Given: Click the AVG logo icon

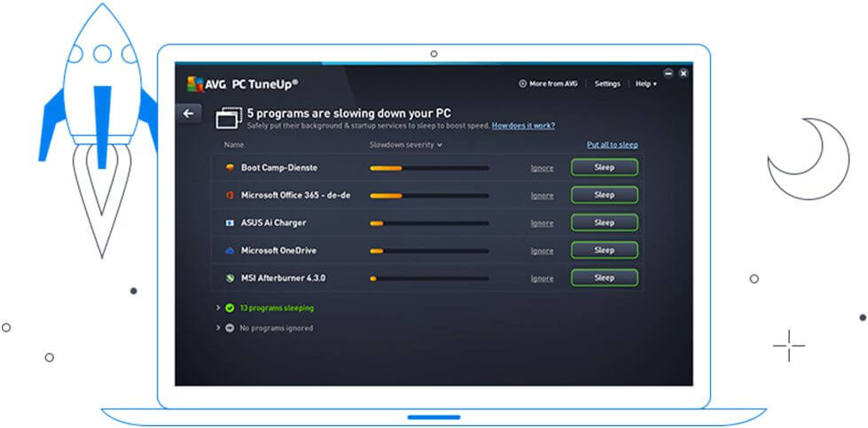Looking at the screenshot, I should (195, 84).
